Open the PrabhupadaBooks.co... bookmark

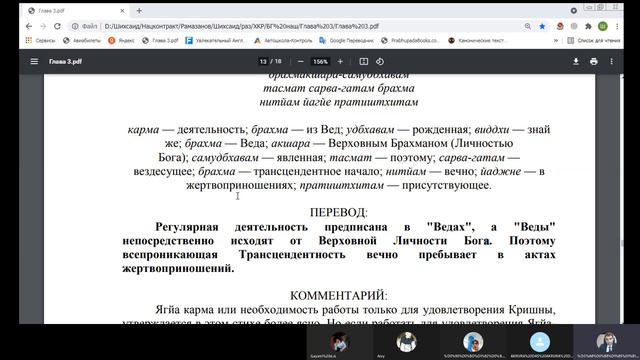click(x=411, y=40)
